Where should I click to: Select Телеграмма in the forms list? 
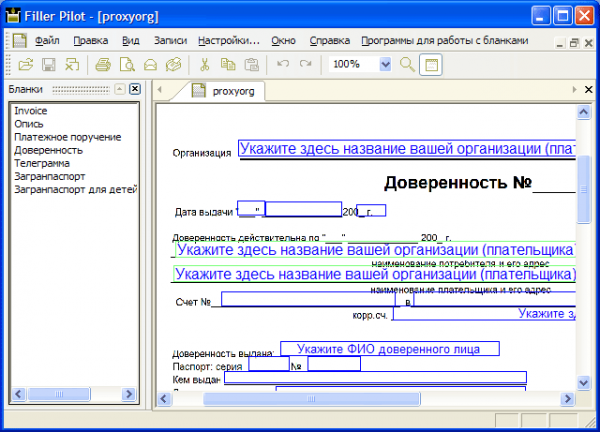click(x=42, y=162)
